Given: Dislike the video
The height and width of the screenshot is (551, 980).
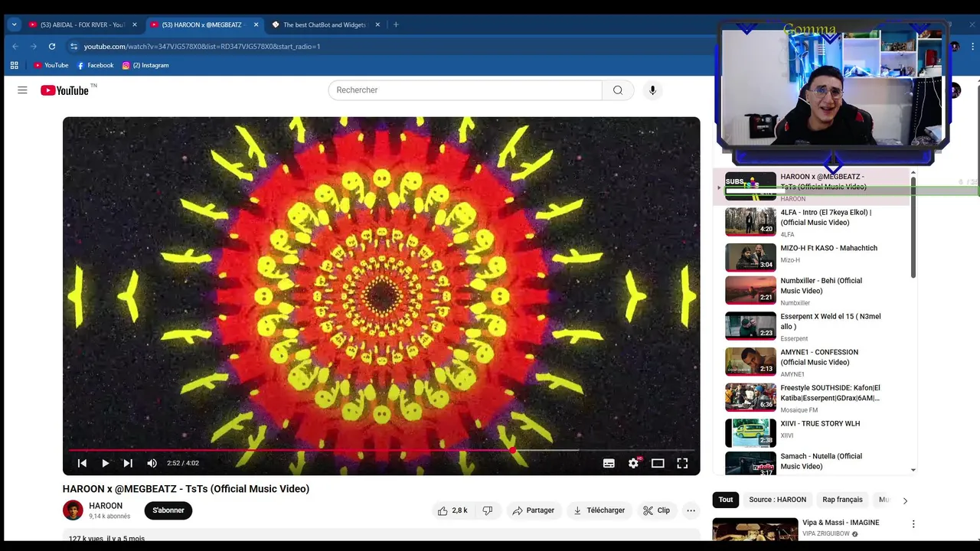Looking at the screenshot, I should [487, 510].
